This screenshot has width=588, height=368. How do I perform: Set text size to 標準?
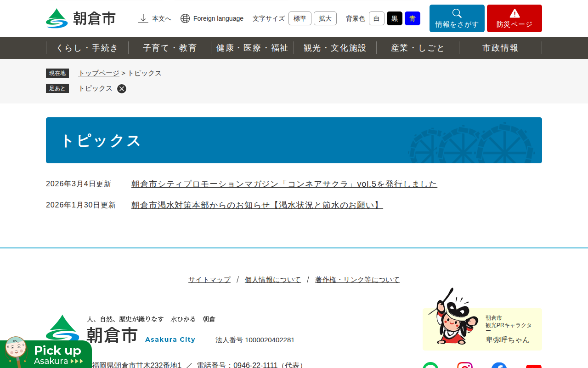tap(300, 18)
